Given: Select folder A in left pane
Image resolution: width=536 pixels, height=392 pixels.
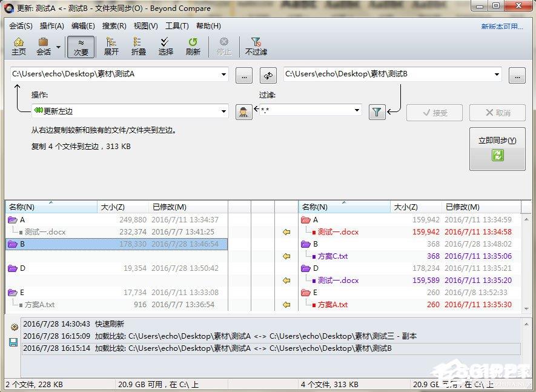Looking at the screenshot, I should [x=116, y=219].
